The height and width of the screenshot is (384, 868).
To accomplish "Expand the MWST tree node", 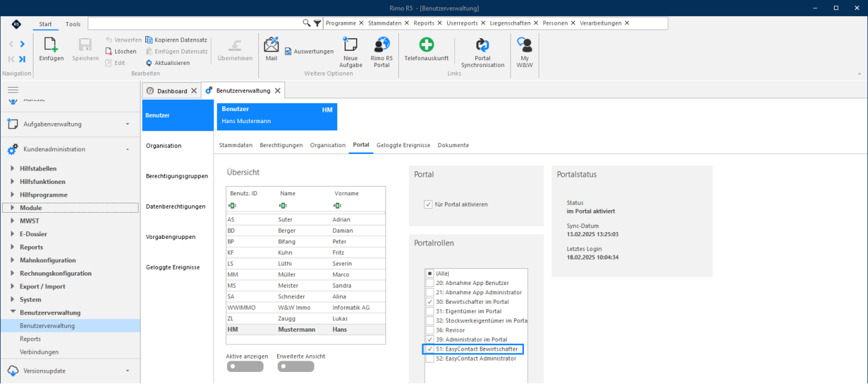I will click(x=13, y=221).
